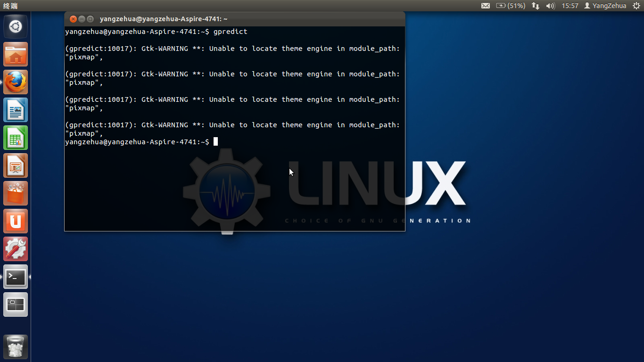Click the empty prompt with cursor
The height and width of the screenshot is (362, 644).
coord(141,142)
